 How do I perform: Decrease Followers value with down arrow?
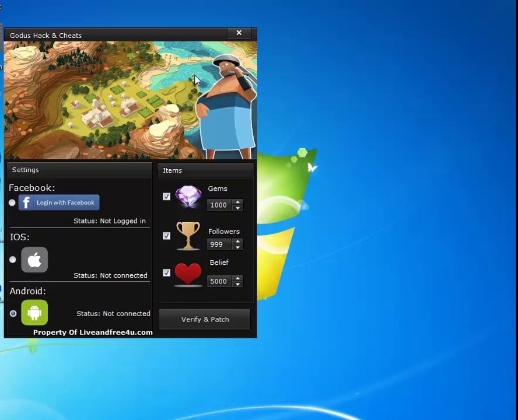(x=238, y=247)
